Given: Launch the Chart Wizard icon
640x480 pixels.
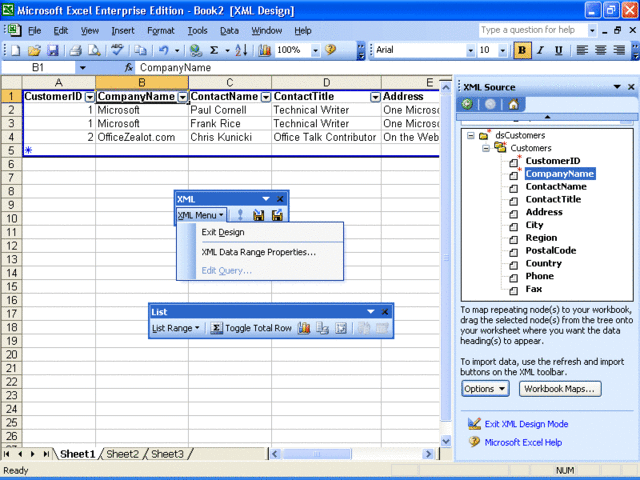Looking at the screenshot, I should pos(264,50).
